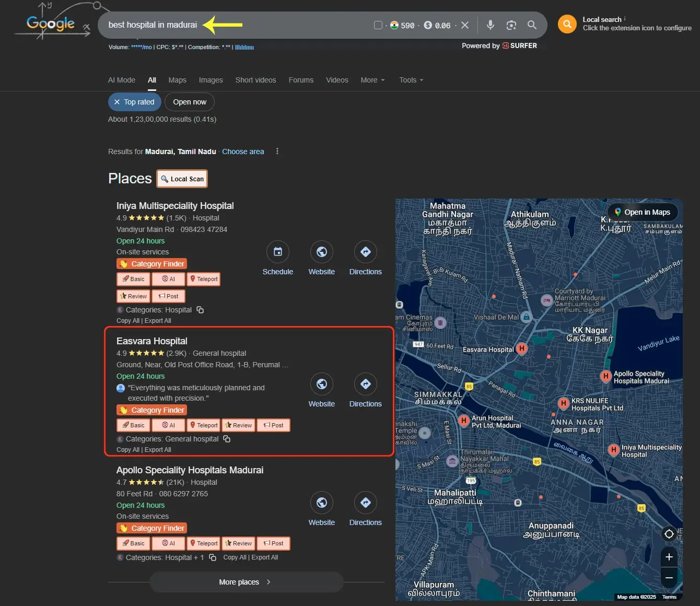The height and width of the screenshot is (606, 700).
Task: Open the Tools dropdown
Action: 411,80
